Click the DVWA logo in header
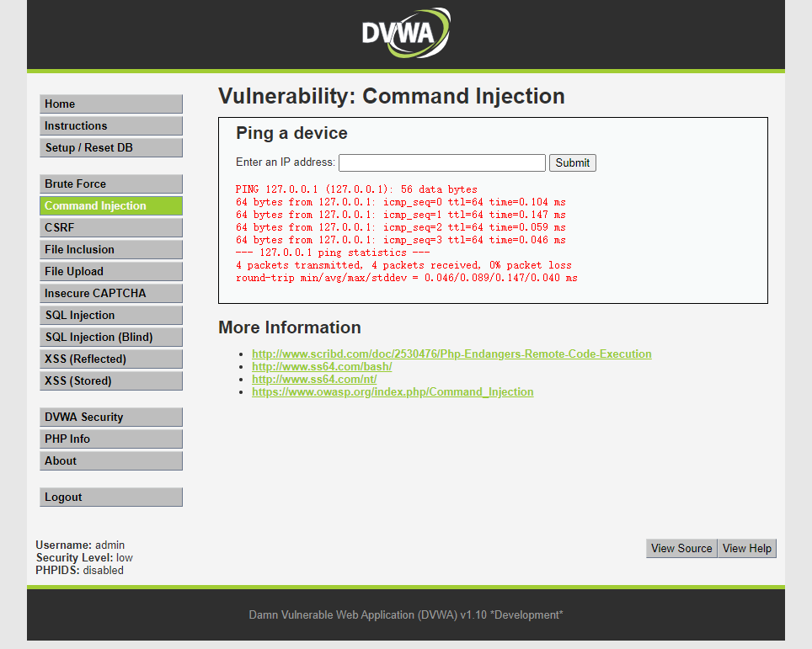 (406, 34)
